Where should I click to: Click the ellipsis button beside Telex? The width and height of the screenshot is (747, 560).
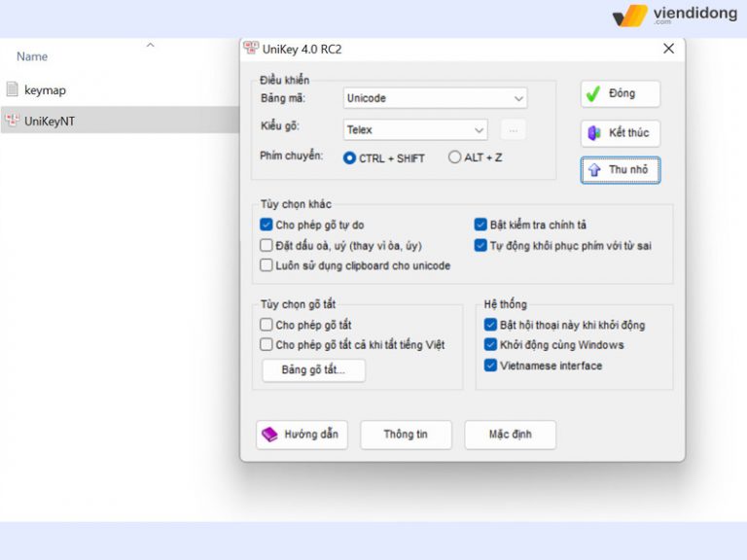point(514,130)
